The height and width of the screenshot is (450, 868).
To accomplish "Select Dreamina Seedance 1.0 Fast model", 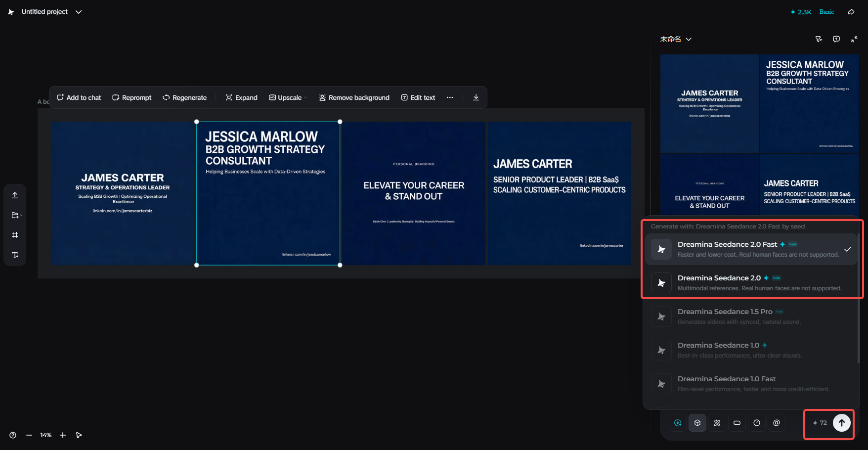I will point(751,384).
